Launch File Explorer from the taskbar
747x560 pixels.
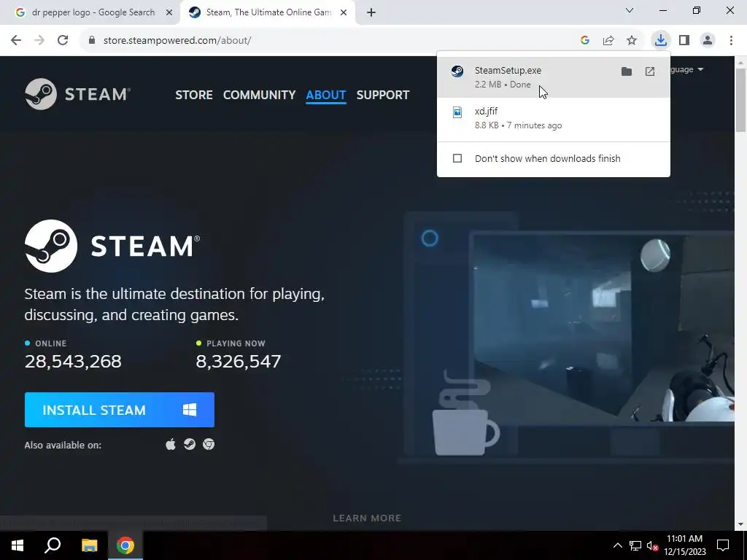tap(89, 545)
